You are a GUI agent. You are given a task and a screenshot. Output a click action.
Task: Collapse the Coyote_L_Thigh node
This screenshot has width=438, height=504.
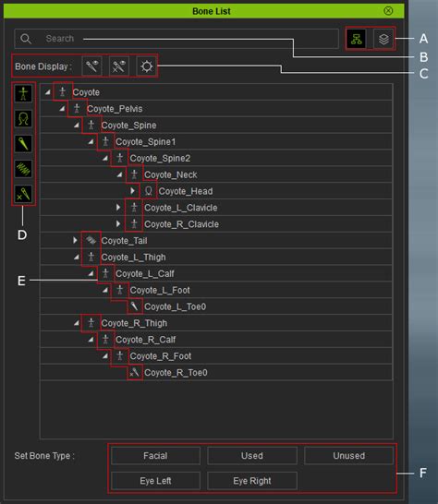tap(77, 258)
